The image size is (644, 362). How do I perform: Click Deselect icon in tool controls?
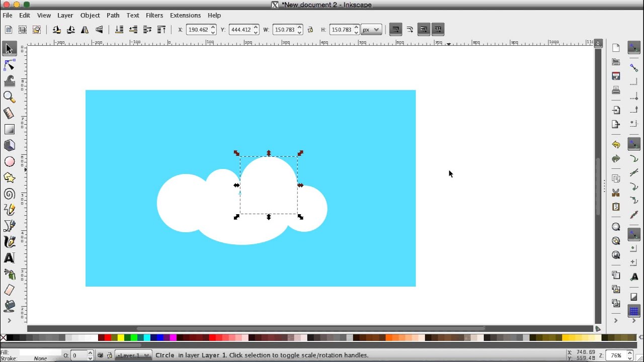coord(37,30)
